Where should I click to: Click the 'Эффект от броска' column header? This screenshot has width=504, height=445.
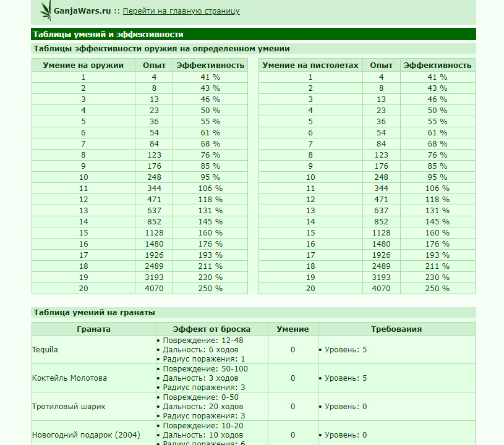211,329
